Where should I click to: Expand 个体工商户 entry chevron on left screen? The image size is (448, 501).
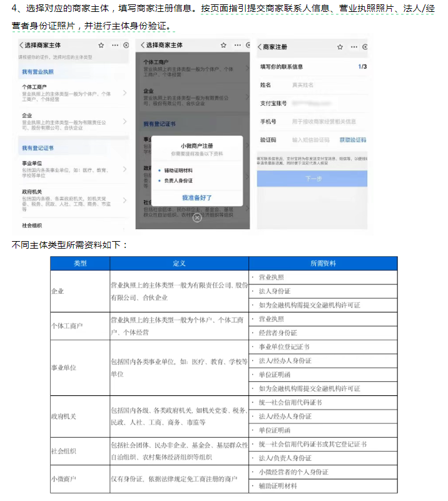pyautogui.click(x=125, y=93)
